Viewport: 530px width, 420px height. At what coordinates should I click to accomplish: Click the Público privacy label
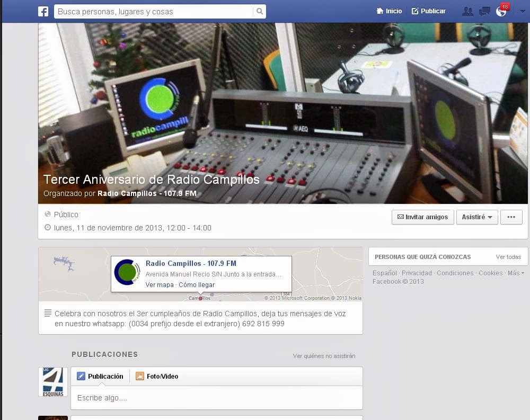point(66,215)
